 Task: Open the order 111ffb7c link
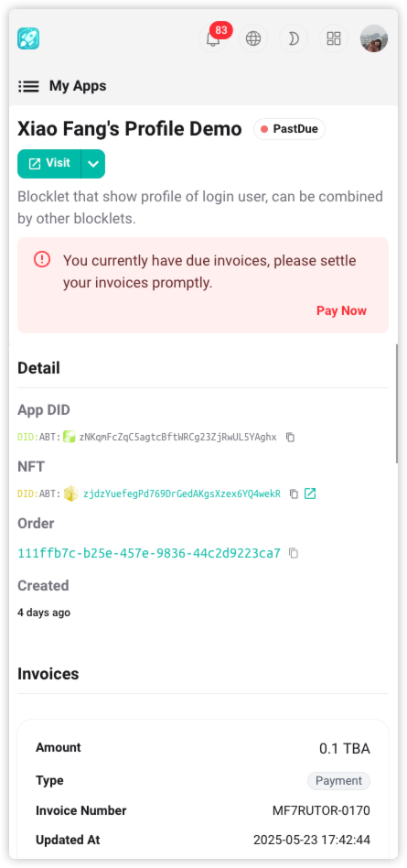pos(149,553)
